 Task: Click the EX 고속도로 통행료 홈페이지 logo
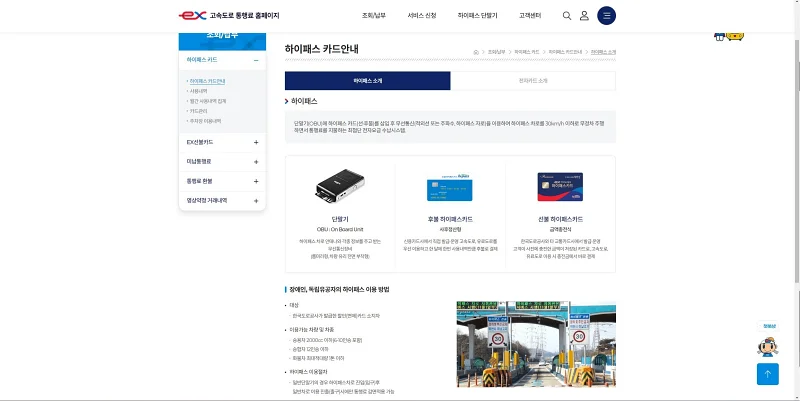click(x=229, y=15)
